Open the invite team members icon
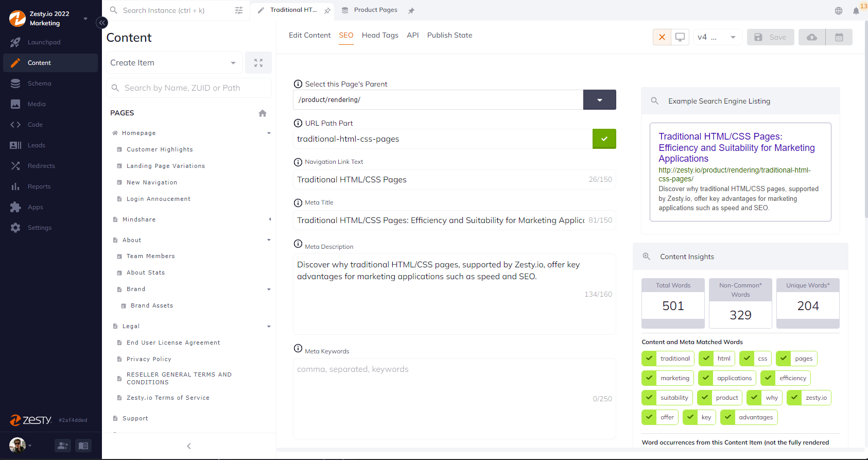 point(63,446)
